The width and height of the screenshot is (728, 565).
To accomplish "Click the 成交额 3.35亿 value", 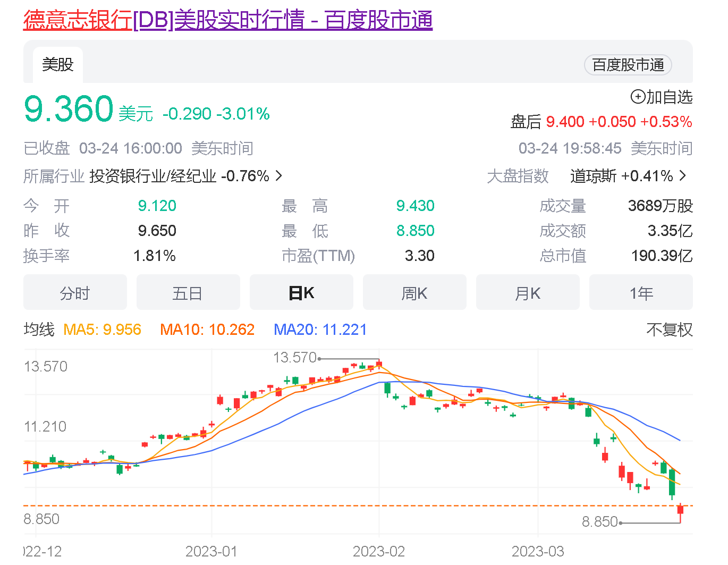I will [x=670, y=231].
